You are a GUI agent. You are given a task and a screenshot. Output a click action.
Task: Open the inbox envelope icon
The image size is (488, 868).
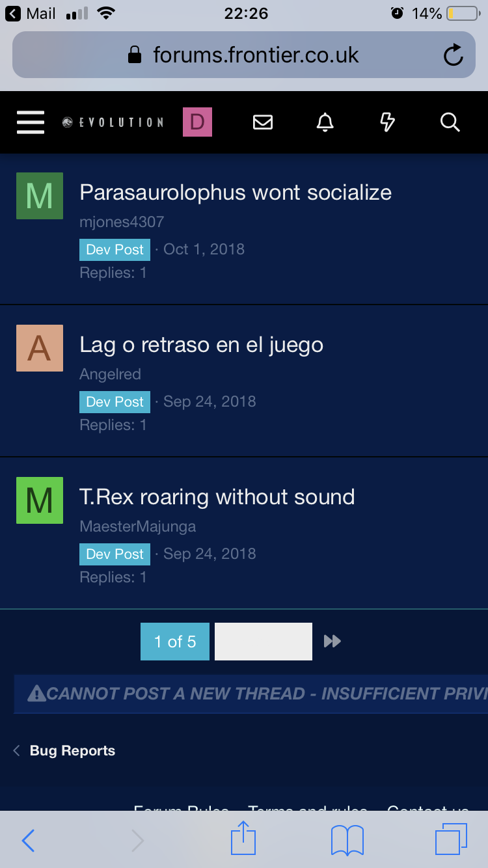pos(263,122)
